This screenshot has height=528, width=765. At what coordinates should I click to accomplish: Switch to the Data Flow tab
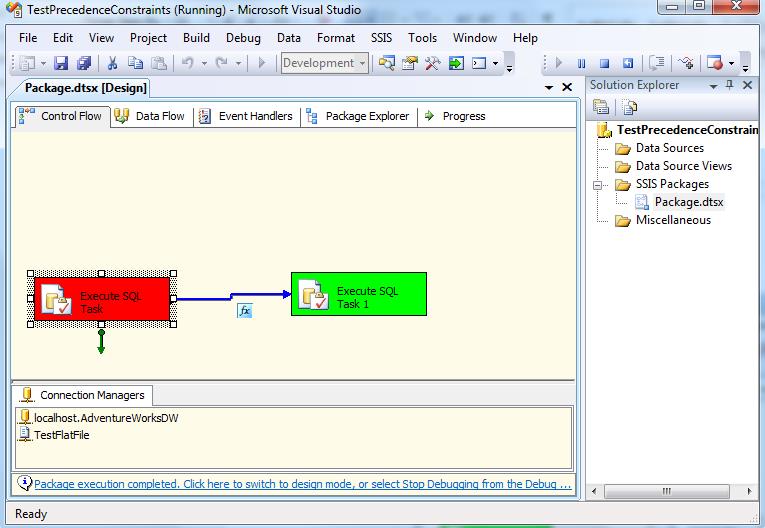[x=150, y=116]
